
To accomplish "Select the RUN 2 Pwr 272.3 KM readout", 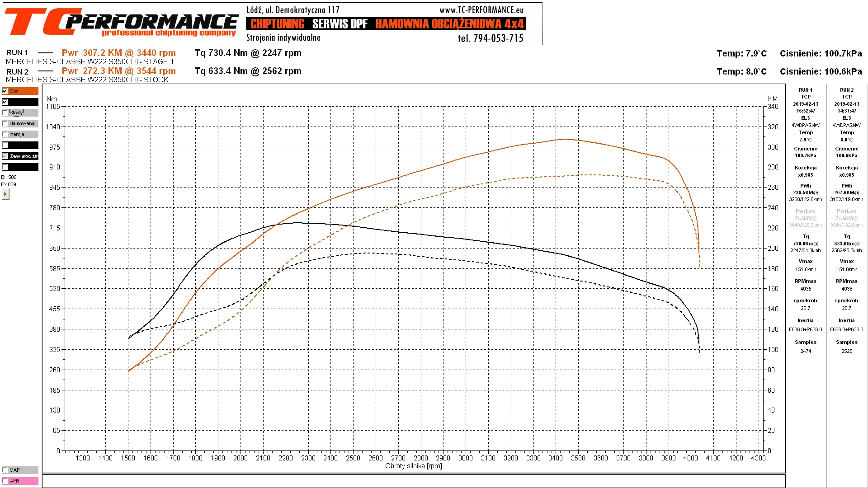I will click(x=118, y=71).
